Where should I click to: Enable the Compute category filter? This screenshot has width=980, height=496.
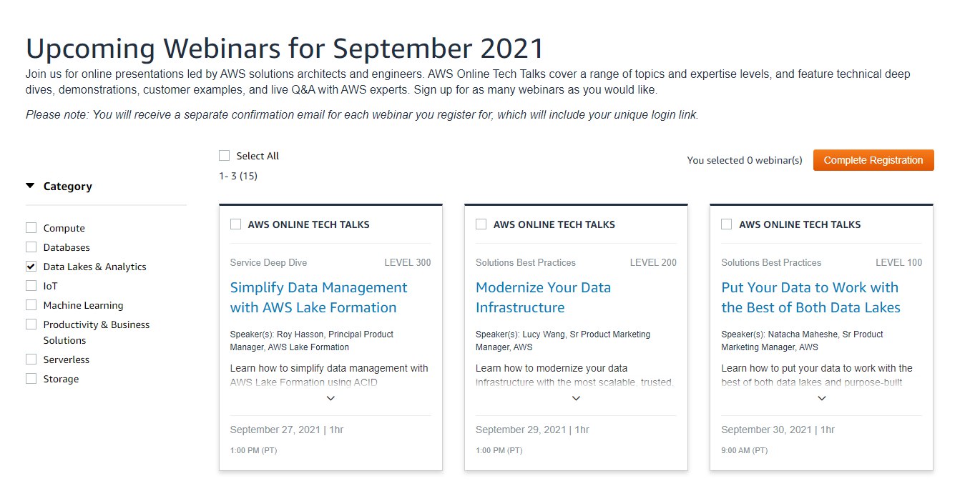31,228
